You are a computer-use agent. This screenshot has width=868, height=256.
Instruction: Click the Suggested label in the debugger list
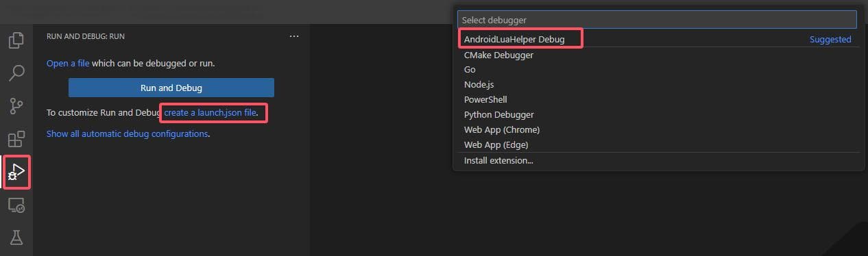point(830,40)
